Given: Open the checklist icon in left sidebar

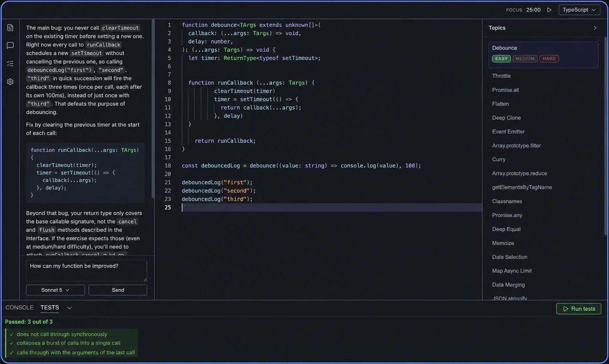Looking at the screenshot, I should pyautogui.click(x=10, y=63).
